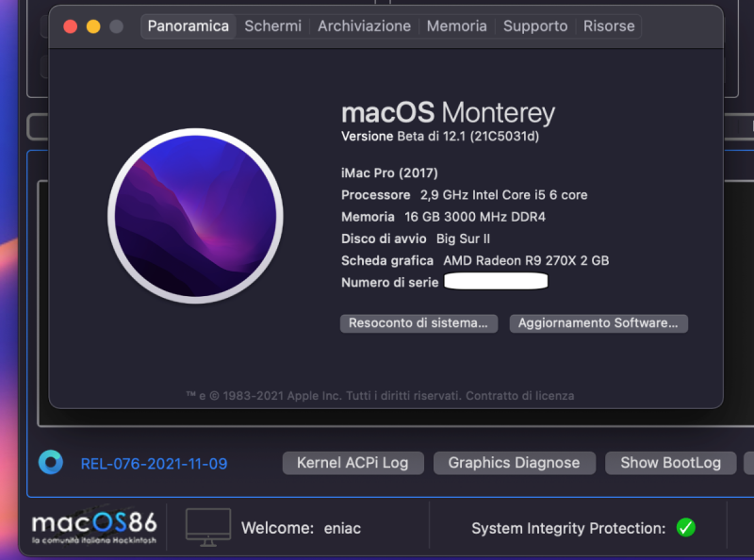Open Aggiornamento Software...

(x=598, y=323)
